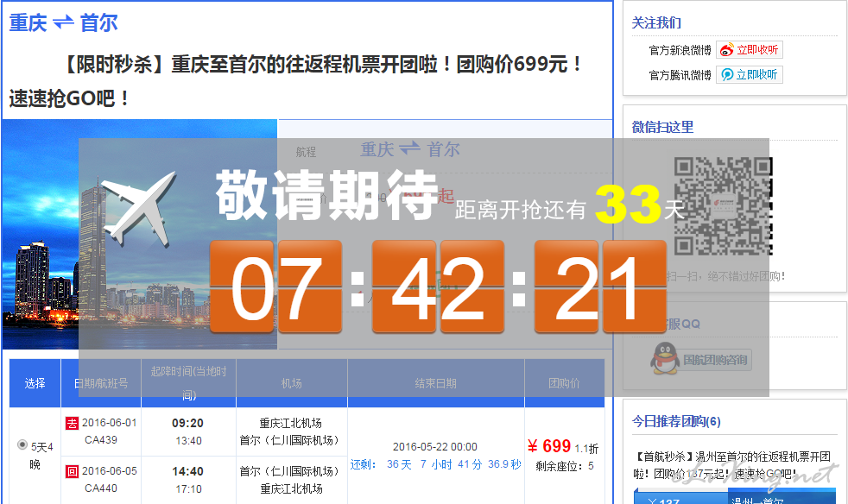
Task: Click the 剩余座位：5 text
Action: 565,466
